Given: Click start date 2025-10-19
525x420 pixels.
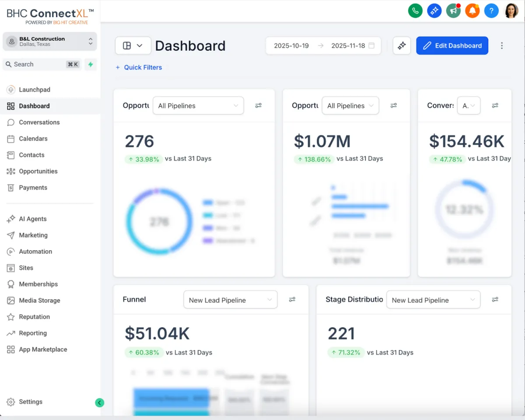Looking at the screenshot, I should tap(291, 45).
